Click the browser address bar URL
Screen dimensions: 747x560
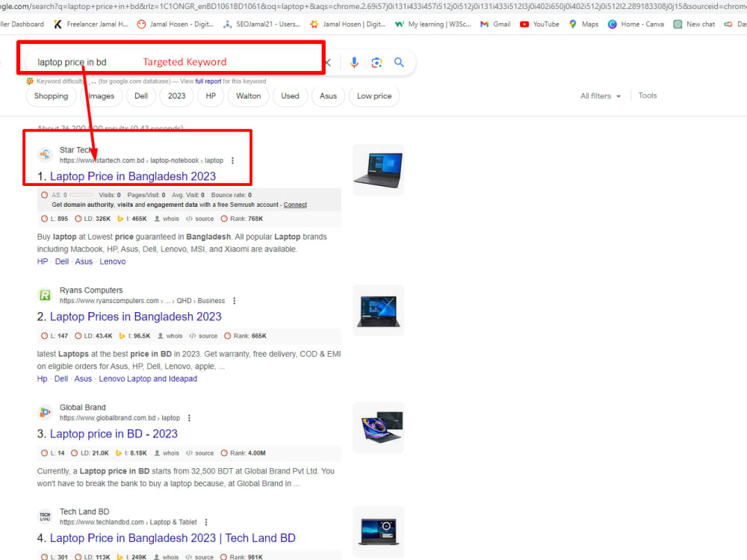tap(373, 7)
